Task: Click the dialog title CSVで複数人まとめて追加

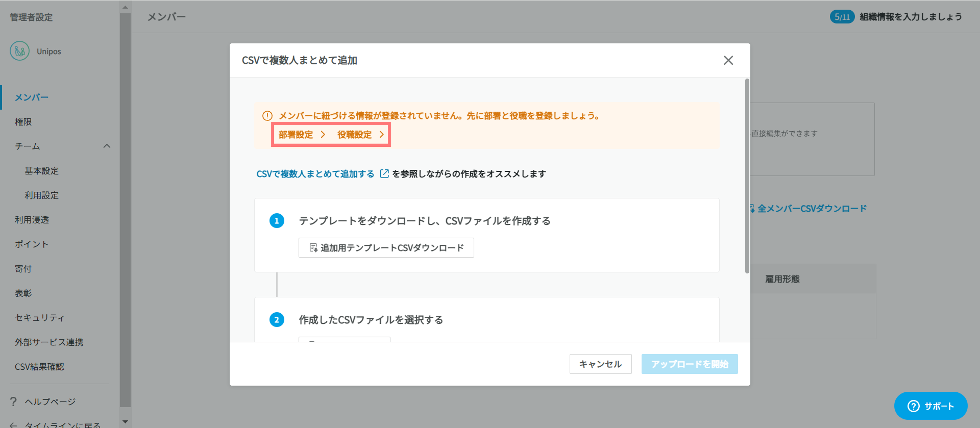Action: pos(299,60)
